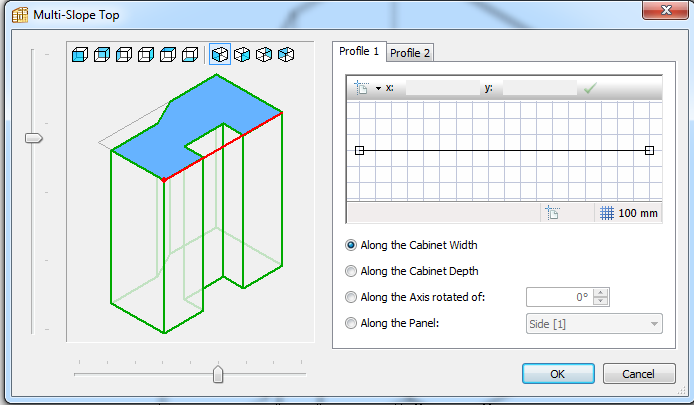This screenshot has width=694, height=405.
Task: Select the right face view cube icon
Action: (146, 55)
